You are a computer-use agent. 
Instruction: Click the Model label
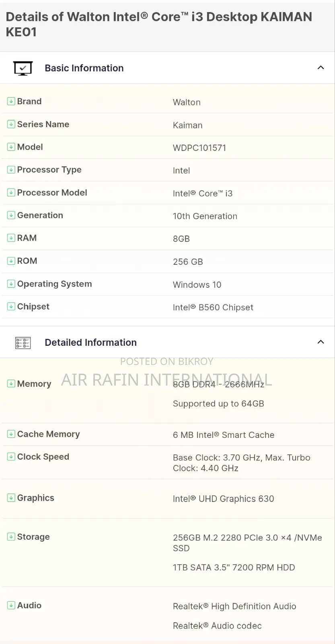coord(30,147)
